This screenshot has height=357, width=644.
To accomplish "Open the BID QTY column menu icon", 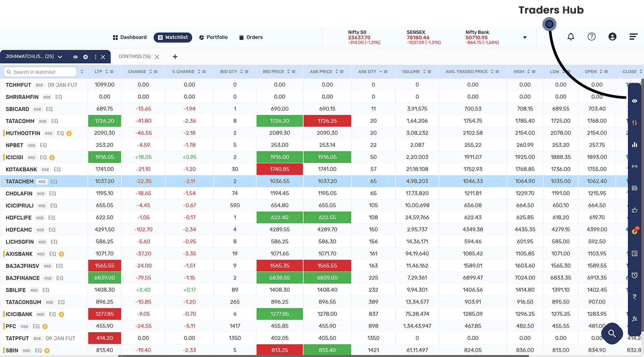I will coord(247,72).
